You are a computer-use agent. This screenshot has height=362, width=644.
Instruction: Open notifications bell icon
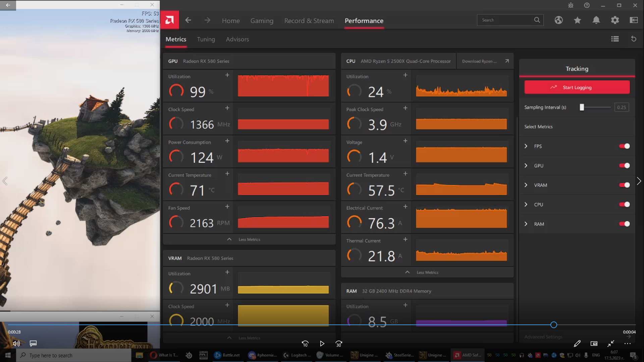click(596, 20)
